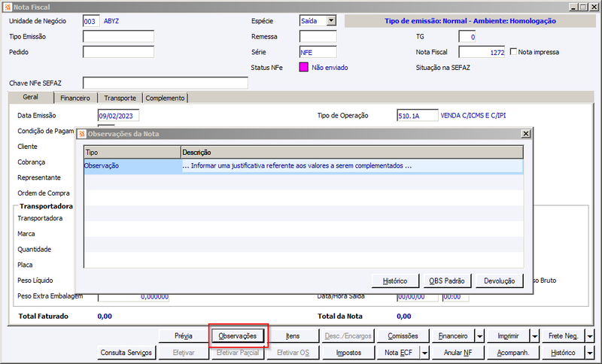Click the Devolução button
This screenshot has width=602, height=364.
pyautogui.click(x=500, y=281)
